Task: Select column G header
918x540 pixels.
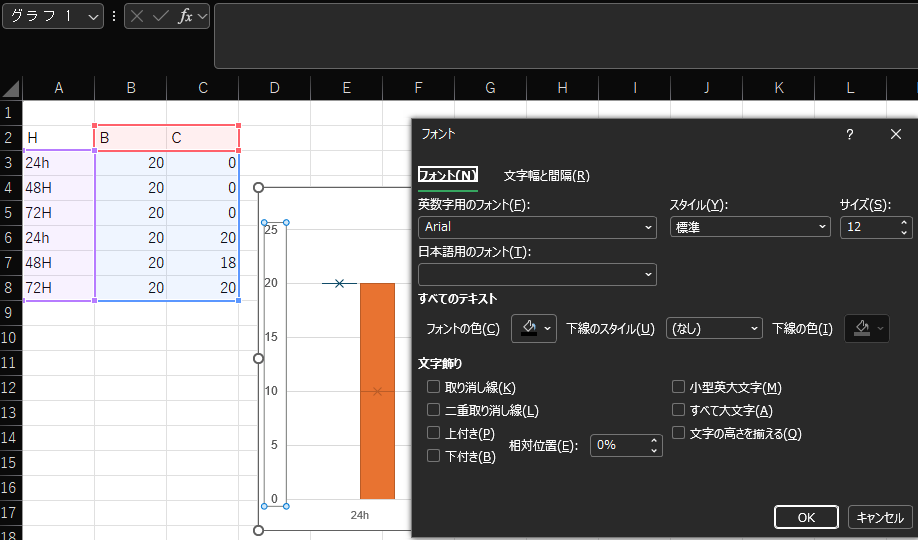Action: click(491, 88)
